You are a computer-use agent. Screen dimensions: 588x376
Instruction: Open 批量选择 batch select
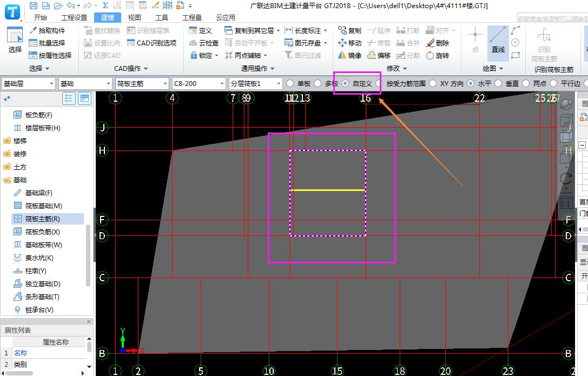pyautogui.click(x=48, y=43)
